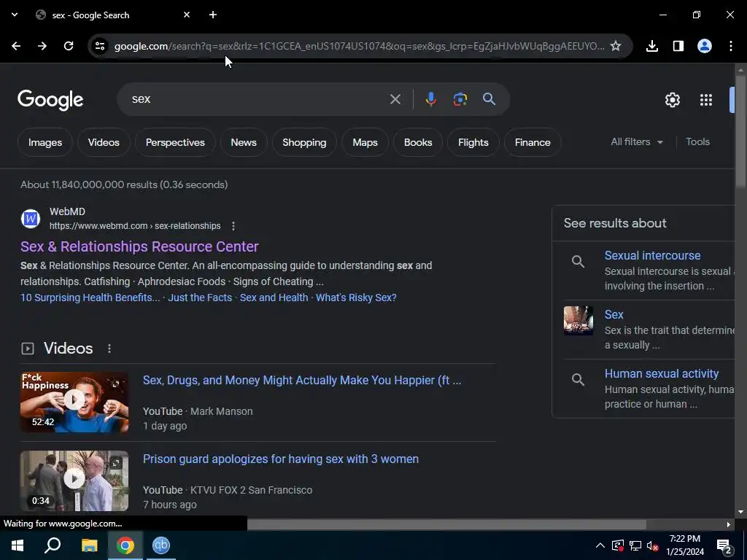Open the Windows Start menu
Viewport: 747px width, 560px height.
pyautogui.click(x=18, y=545)
